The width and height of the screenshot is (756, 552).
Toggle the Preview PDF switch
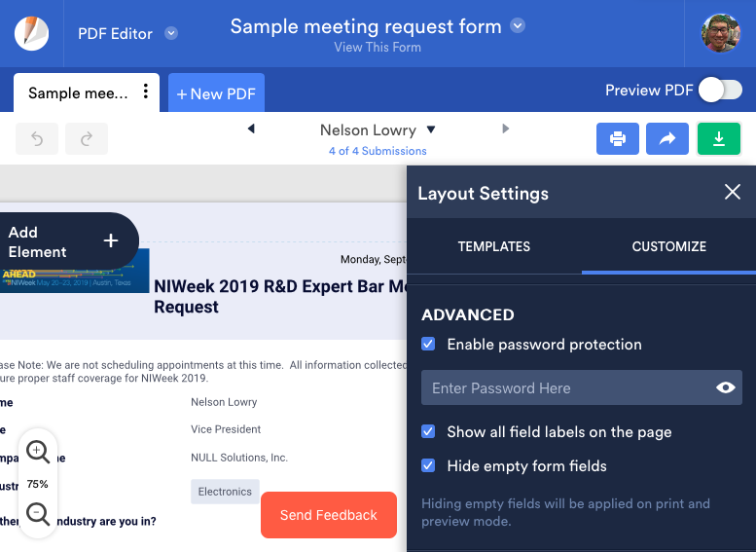pos(720,91)
